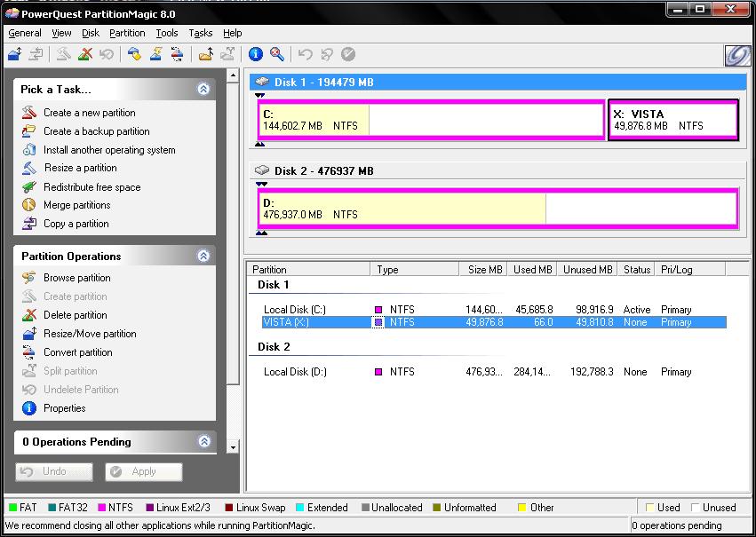Screen dimensions: 756x537
Task: Click the Create a backup partition icon
Action: click(x=29, y=131)
